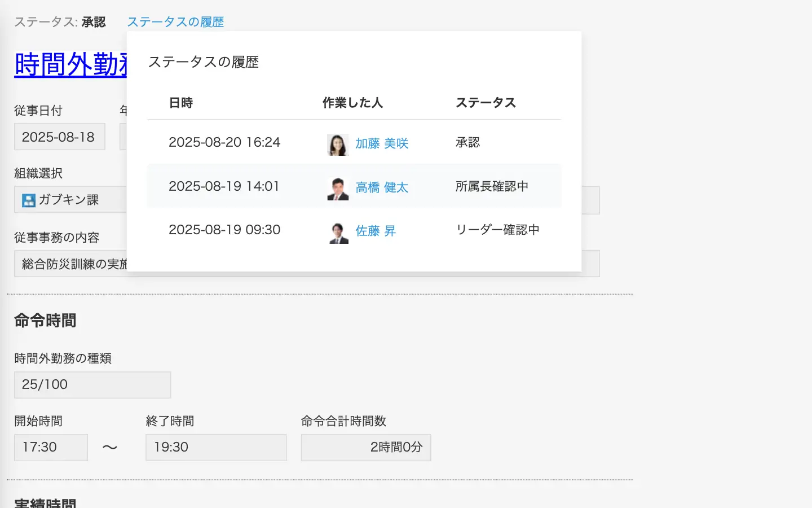Click the 時間外勤務の種類 field showing 25/100
This screenshot has height=508, width=812.
[92, 385]
